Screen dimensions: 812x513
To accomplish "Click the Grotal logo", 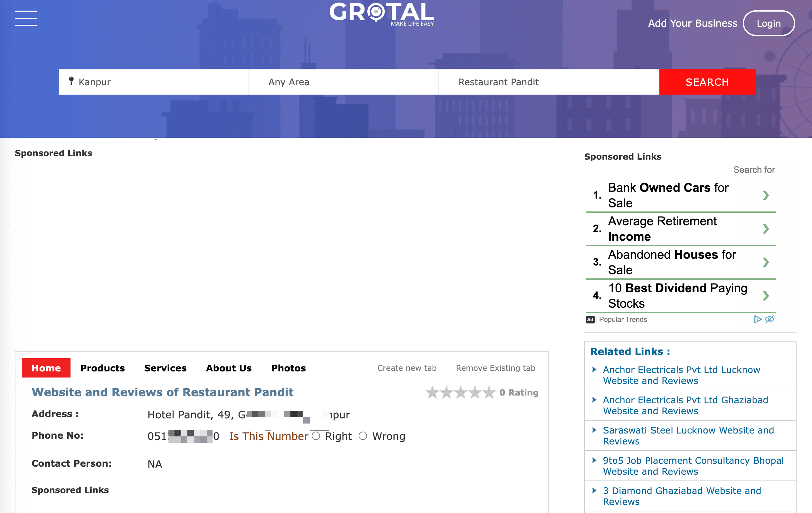I will tap(382, 14).
